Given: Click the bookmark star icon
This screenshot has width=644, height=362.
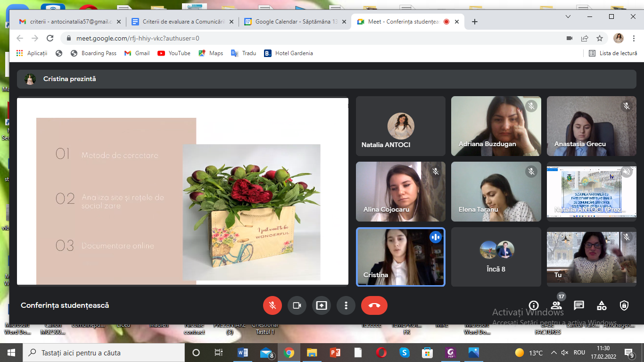Looking at the screenshot, I should [600, 38].
